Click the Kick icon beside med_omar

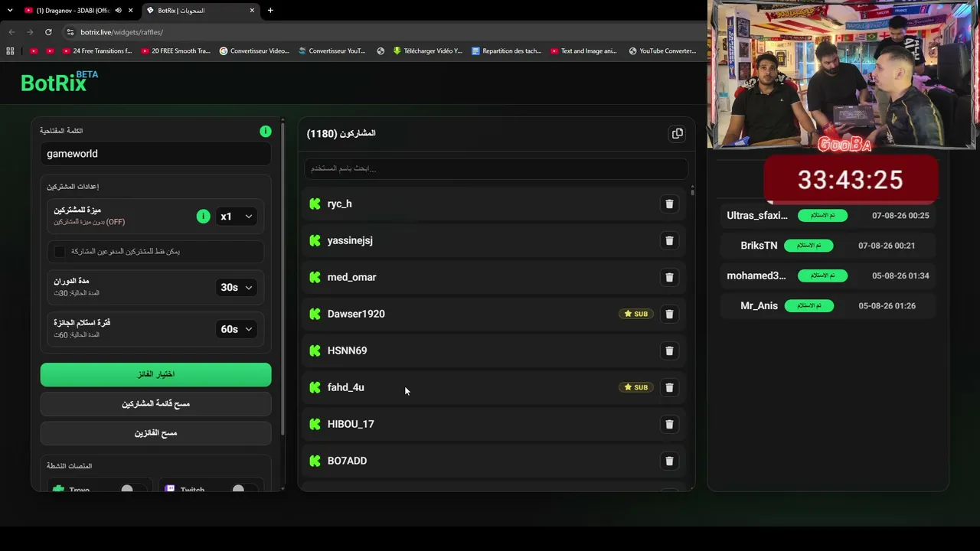click(315, 277)
